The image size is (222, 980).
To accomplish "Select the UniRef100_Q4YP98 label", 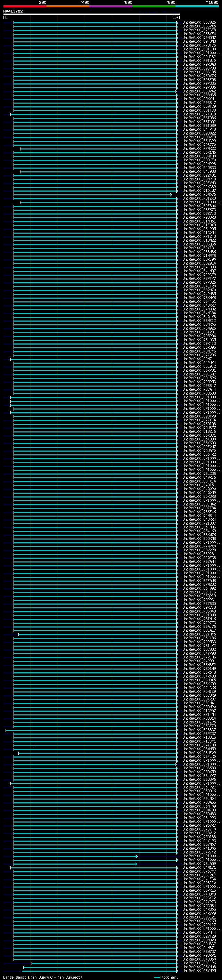I will (x=199, y=653).
